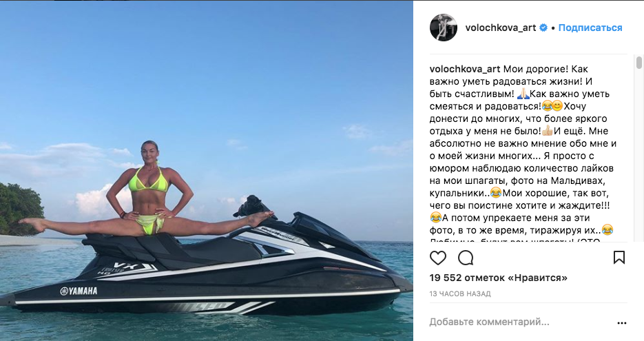Click the YAMAHA logo on the jet ski
Screen dimensions: 644x341
[x=79, y=291]
